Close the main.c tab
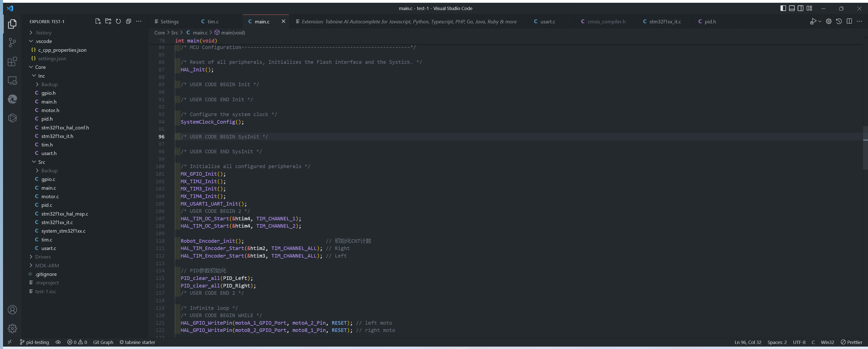Viewport: 868px width, 349px height. coord(283,21)
